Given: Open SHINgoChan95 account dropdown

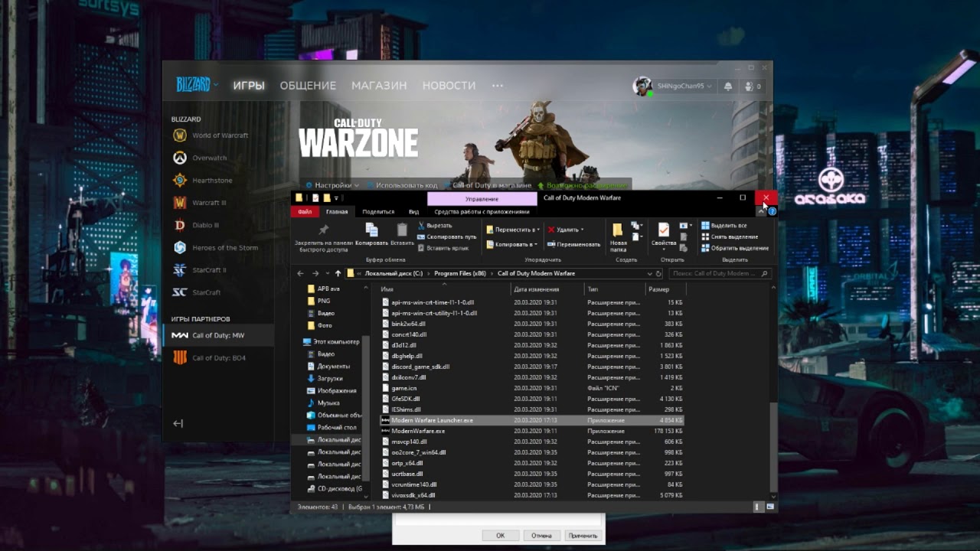Looking at the screenshot, I should click(x=673, y=86).
